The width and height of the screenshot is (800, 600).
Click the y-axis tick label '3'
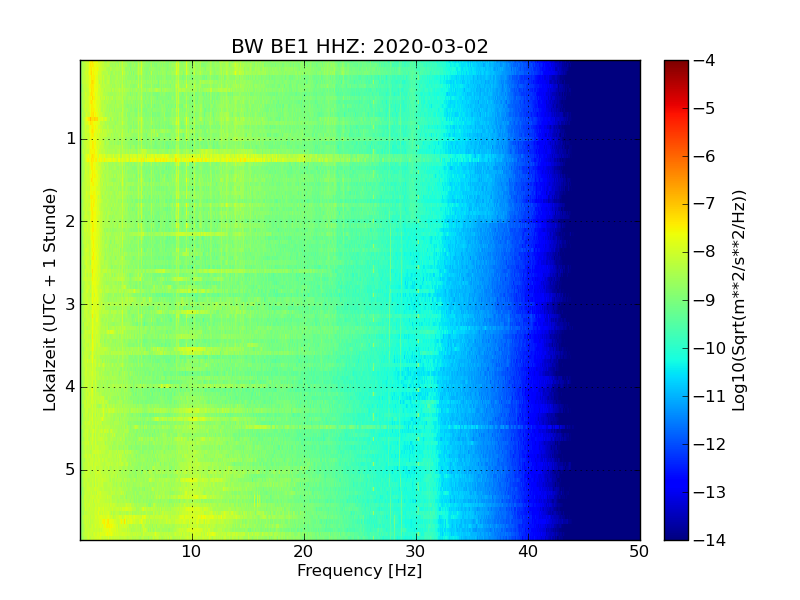click(71, 305)
